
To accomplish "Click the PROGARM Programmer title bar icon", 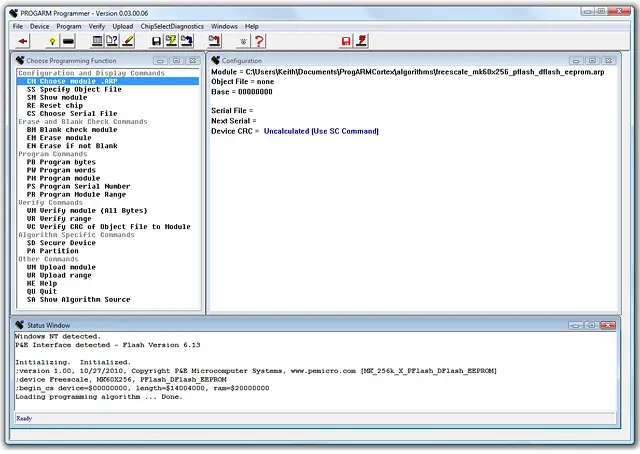I will [13, 13].
